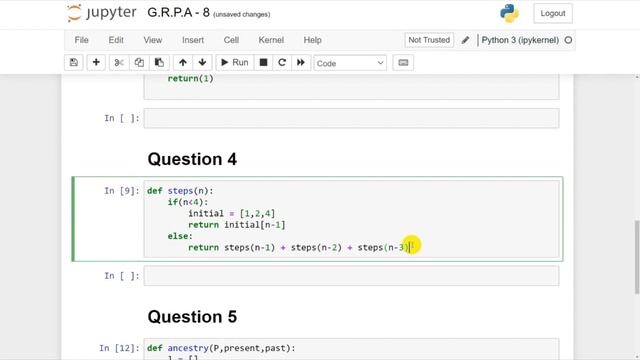640x360 pixels.
Task: Open the Kernel menu
Action: tap(271, 40)
